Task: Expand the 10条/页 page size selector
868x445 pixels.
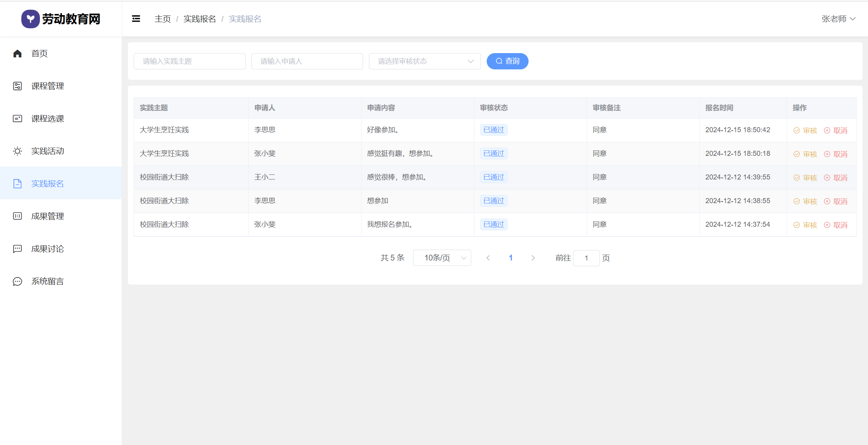Action: coord(442,258)
